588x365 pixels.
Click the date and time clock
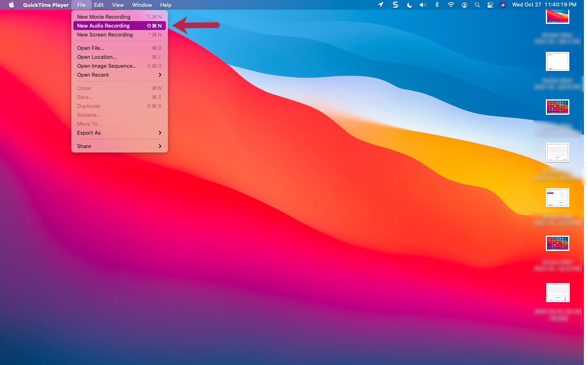544,5
